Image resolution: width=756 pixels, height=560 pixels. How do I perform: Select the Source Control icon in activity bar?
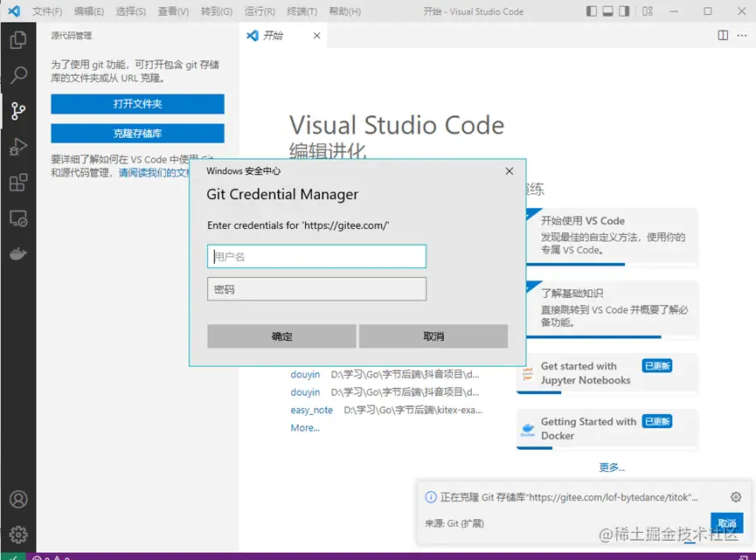click(18, 111)
